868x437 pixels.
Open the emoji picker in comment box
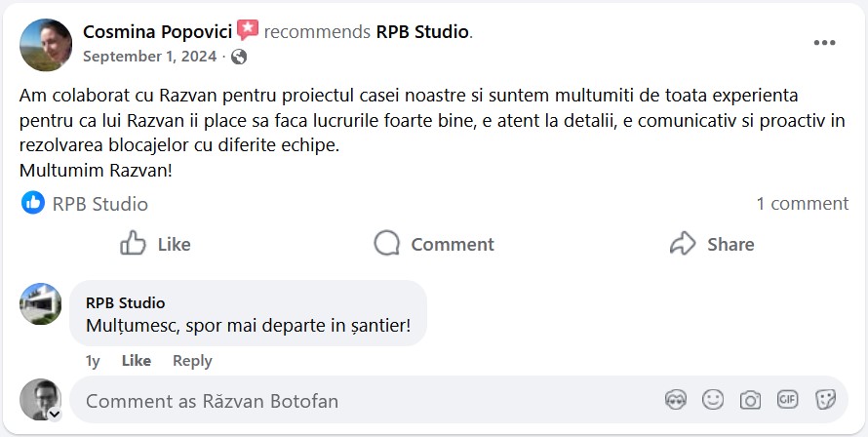[x=713, y=399]
